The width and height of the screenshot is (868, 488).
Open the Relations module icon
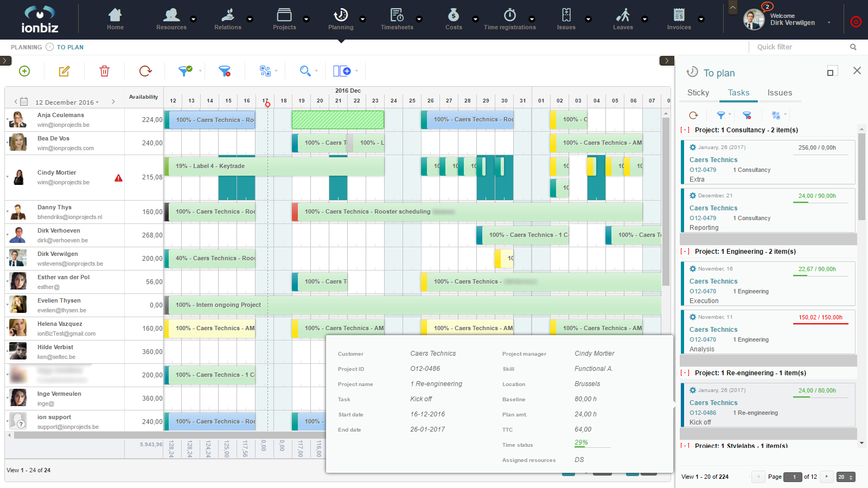point(228,15)
